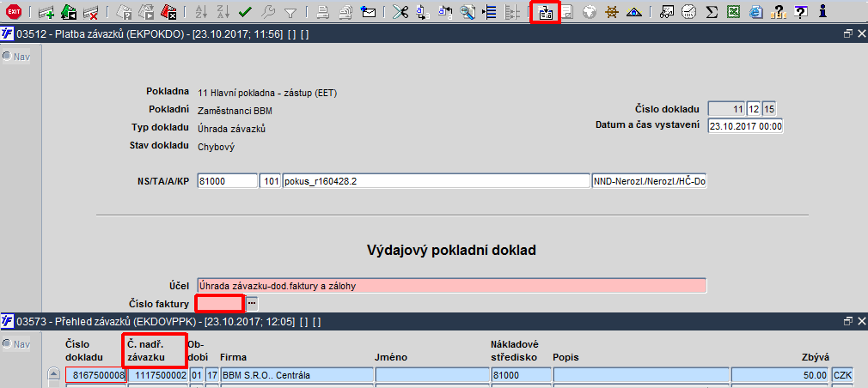Click the triangle with blue eye icon
This screenshot has height=388, width=868.
633,12
